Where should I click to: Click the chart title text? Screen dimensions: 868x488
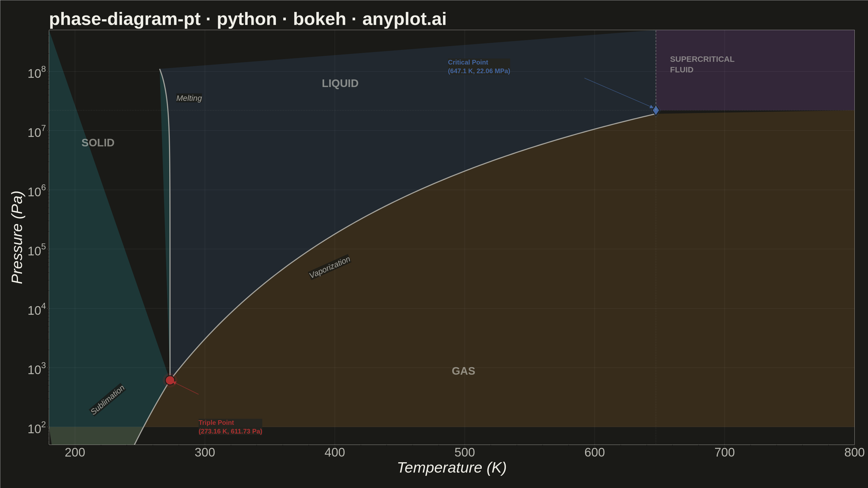tap(248, 19)
